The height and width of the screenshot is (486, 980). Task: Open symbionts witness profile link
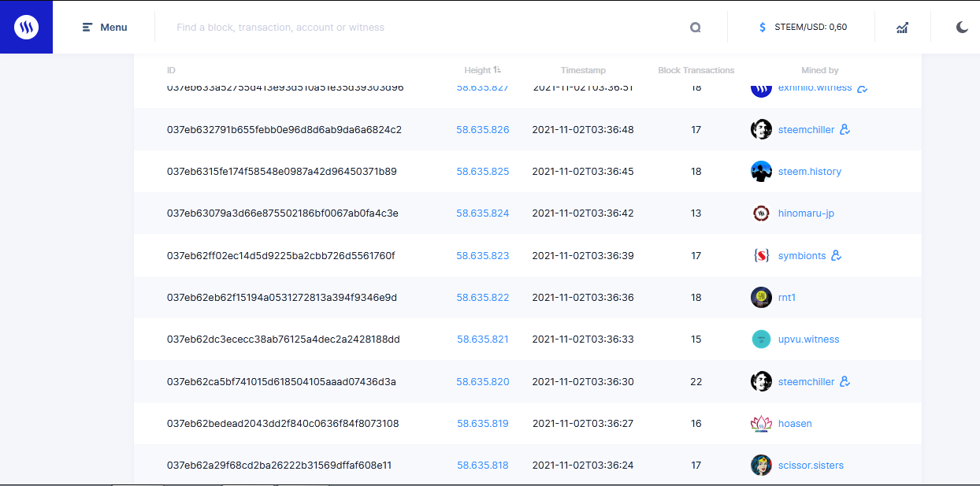(802, 256)
